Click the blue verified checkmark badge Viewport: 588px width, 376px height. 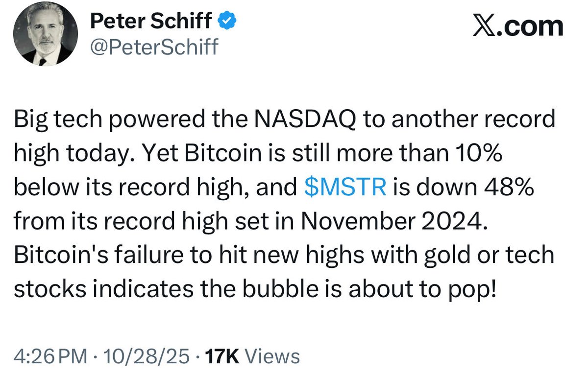tap(225, 22)
